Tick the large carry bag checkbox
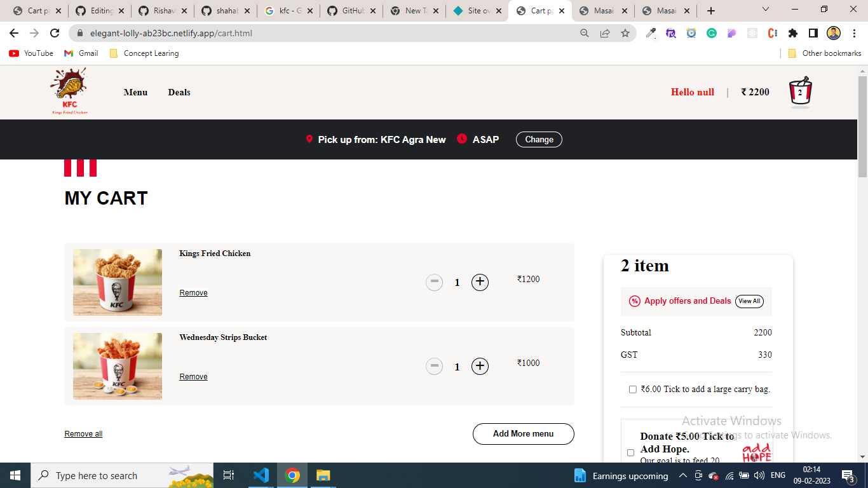 [632, 390]
